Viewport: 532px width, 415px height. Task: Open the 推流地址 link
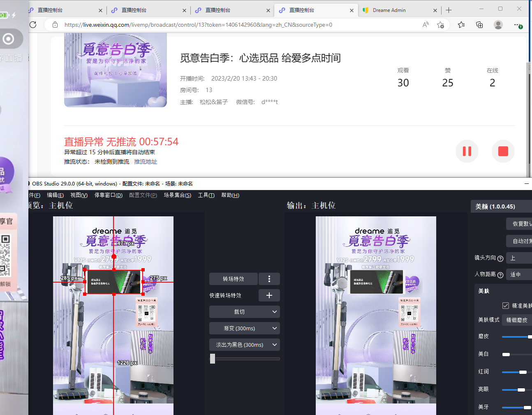coord(146,162)
